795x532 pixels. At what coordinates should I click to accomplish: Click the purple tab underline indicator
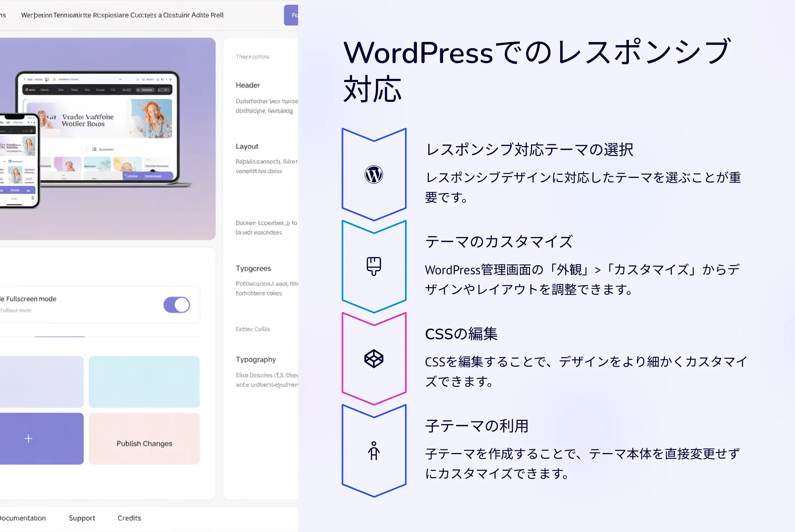point(60,337)
